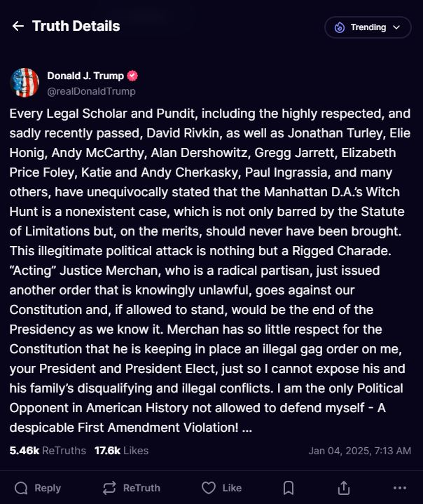Screen dimensions: 423x504
Task: View the 17.6k Likes list
Action: 121,451
